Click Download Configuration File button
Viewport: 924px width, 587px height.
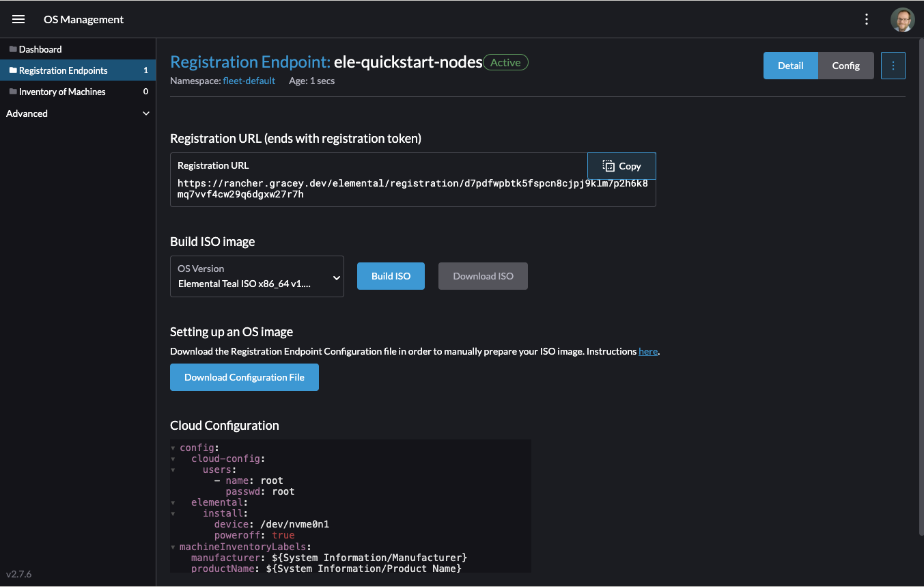tap(244, 377)
